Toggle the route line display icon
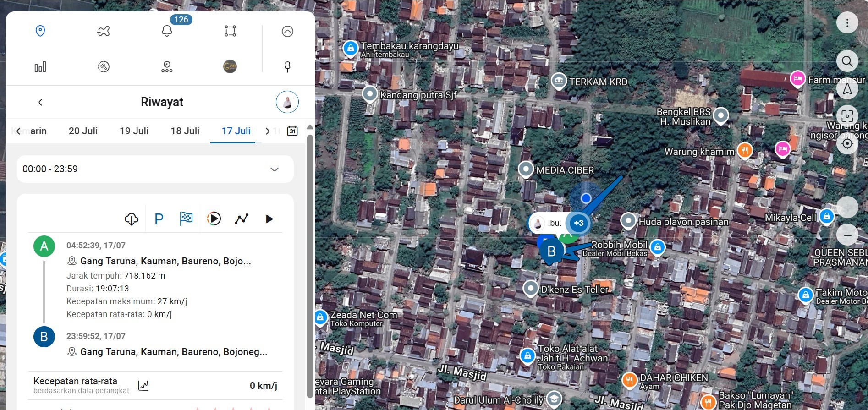Image resolution: width=868 pixels, height=410 pixels. [242, 219]
